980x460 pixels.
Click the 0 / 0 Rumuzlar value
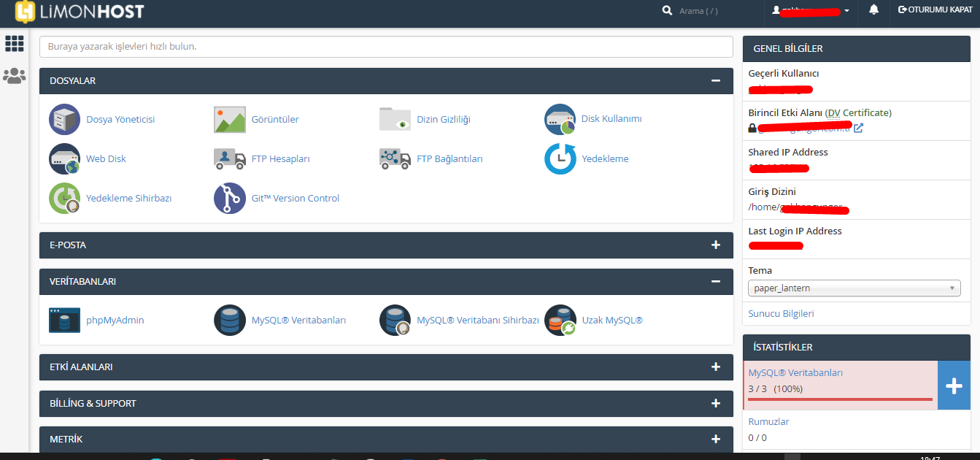click(x=757, y=437)
